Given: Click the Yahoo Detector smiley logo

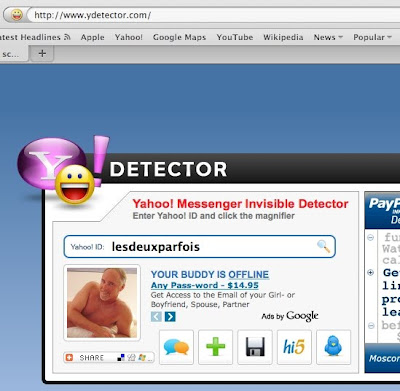Looking at the screenshot, I should (63, 170).
